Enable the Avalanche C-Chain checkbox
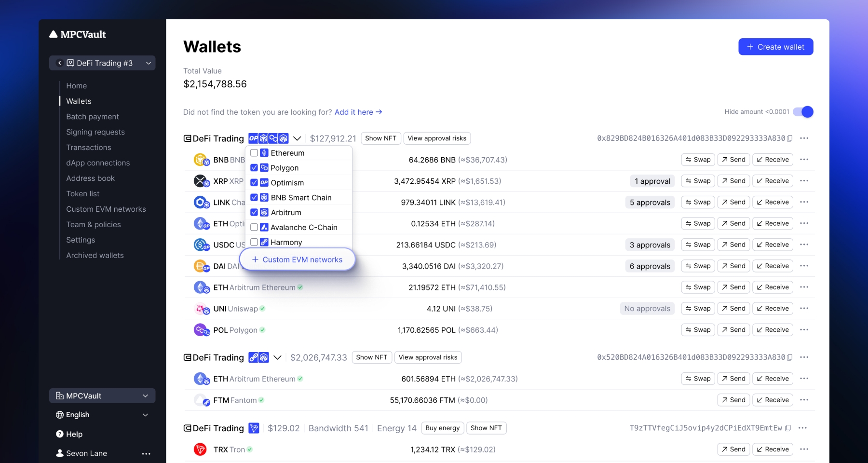 coord(254,227)
